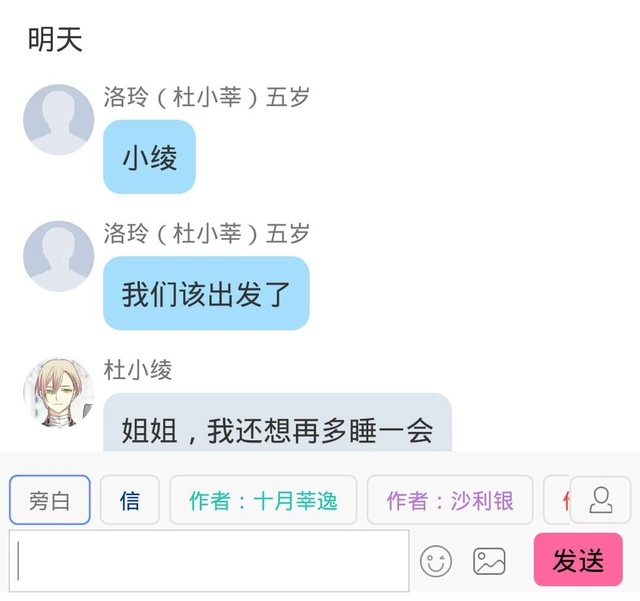Choose role 作者：十月莘逸
Image resolution: width=640 pixels, height=601 pixels.
point(263,500)
